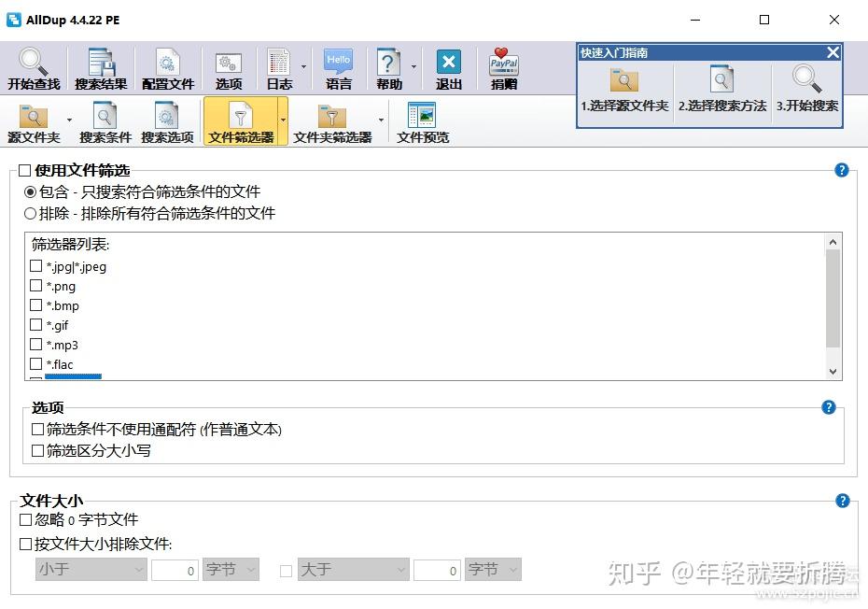Switch to the 源文件夹 source folders tab

pos(34,122)
